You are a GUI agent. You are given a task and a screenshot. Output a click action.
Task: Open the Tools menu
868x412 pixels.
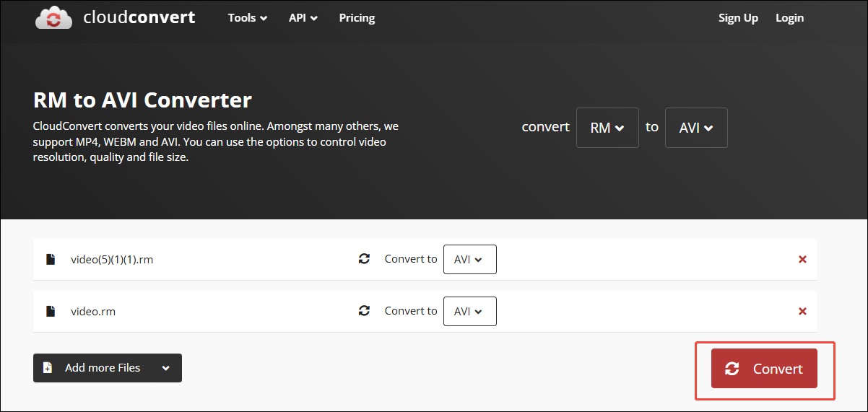point(248,18)
